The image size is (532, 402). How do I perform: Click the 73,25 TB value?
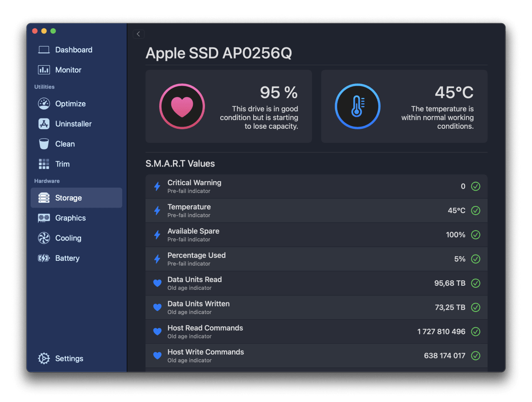pyautogui.click(x=450, y=307)
